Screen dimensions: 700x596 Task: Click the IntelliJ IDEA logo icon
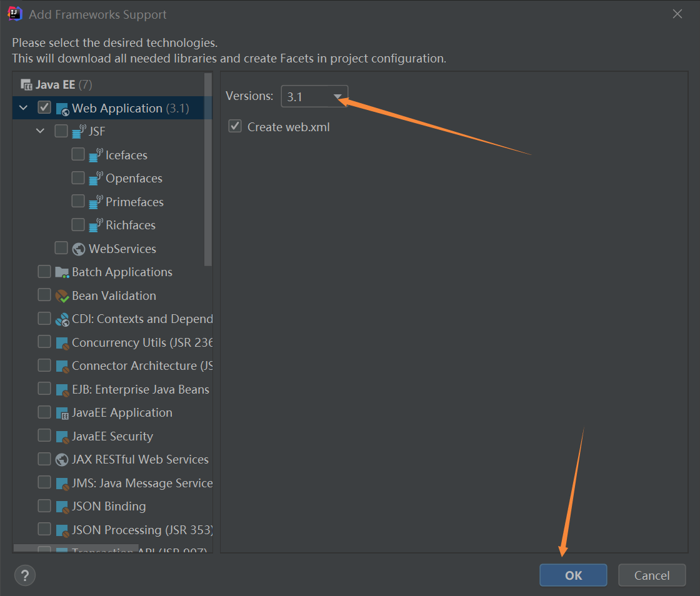point(15,14)
